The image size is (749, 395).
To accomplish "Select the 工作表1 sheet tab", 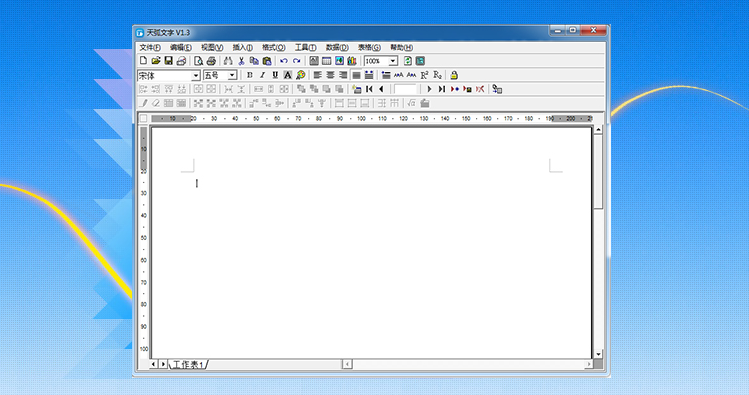I will [x=188, y=364].
